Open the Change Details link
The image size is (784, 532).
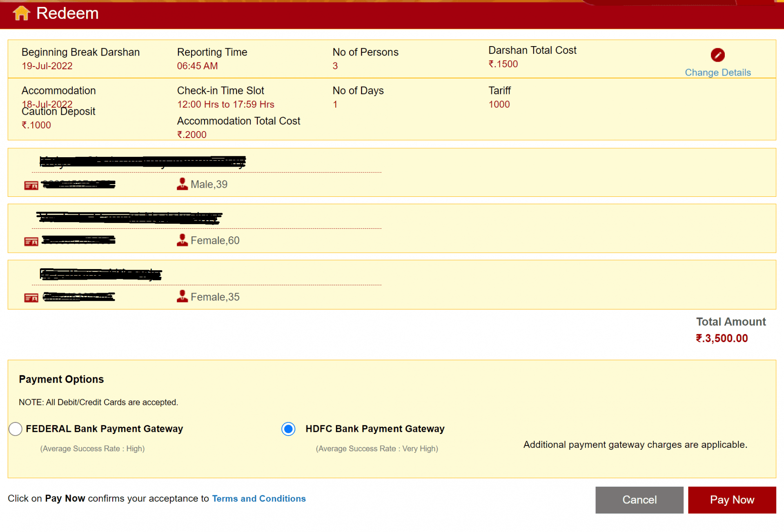tap(717, 73)
